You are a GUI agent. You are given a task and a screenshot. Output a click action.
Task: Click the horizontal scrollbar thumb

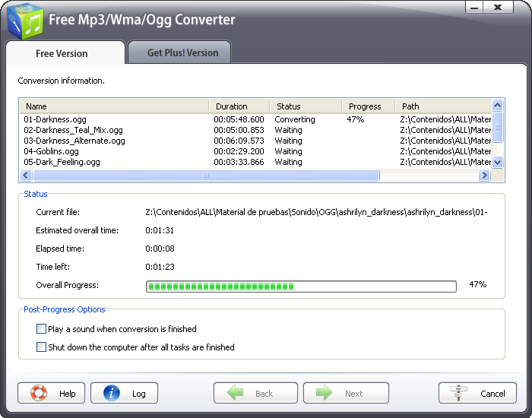[x=206, y=175]
